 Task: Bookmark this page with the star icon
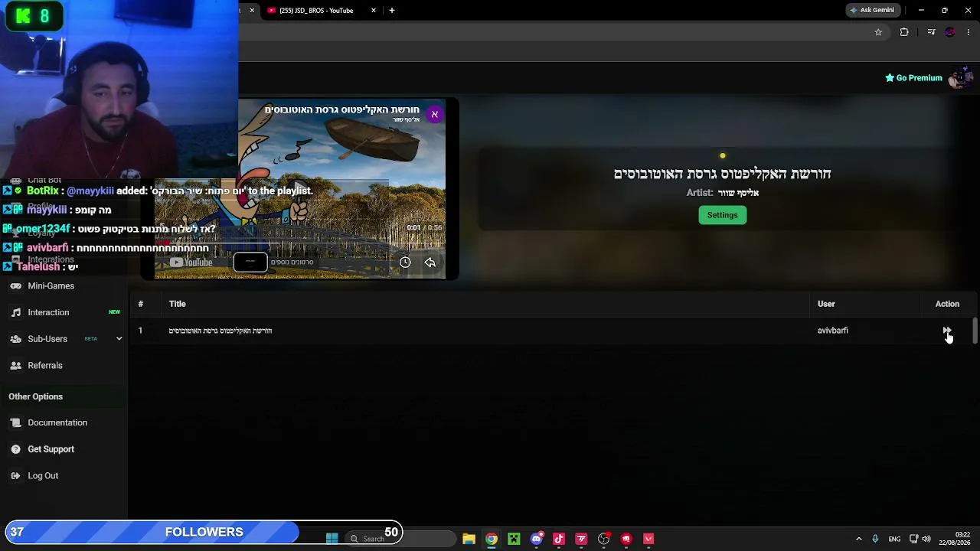coord(878,32)
